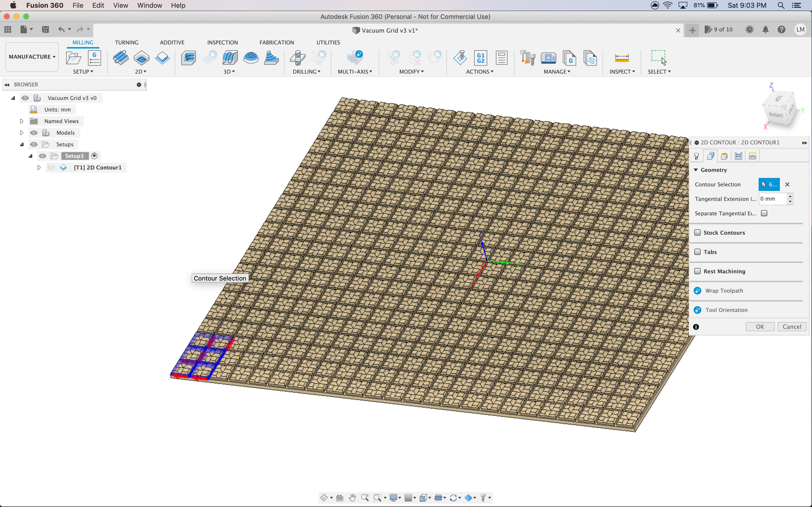Screen dimensions: 812x507
Task: Expand the Named Views tree node
Action: (x=22, y=121)
